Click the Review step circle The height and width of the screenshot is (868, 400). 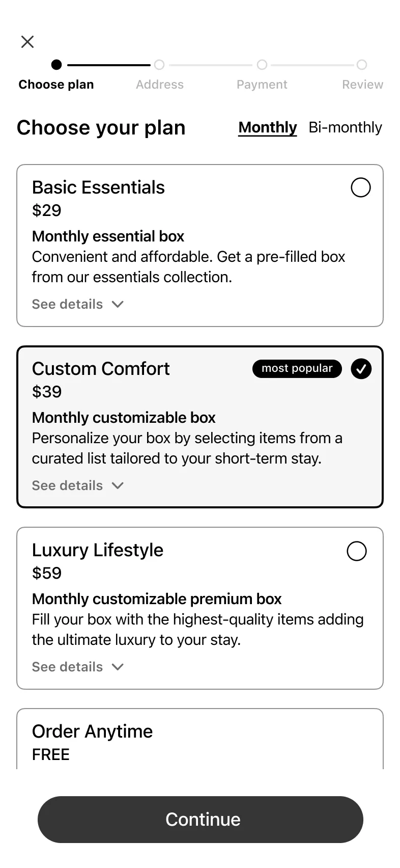(362, 65)
